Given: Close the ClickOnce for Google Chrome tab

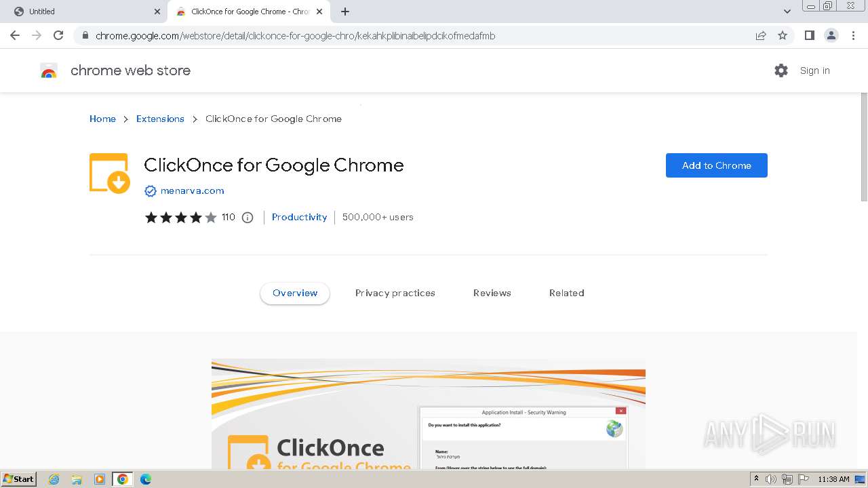Looking at the screenshot, I should (319, 12).
